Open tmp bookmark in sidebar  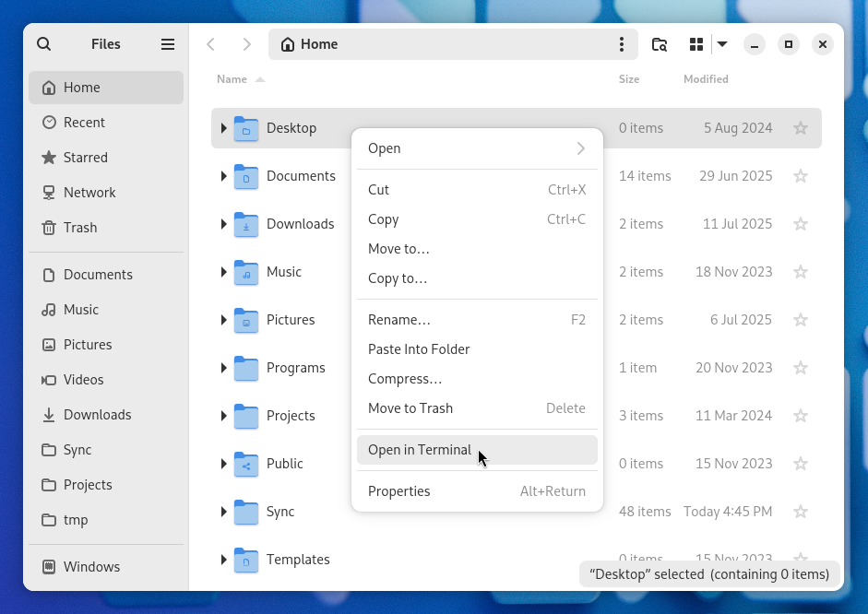click(106, 520)
